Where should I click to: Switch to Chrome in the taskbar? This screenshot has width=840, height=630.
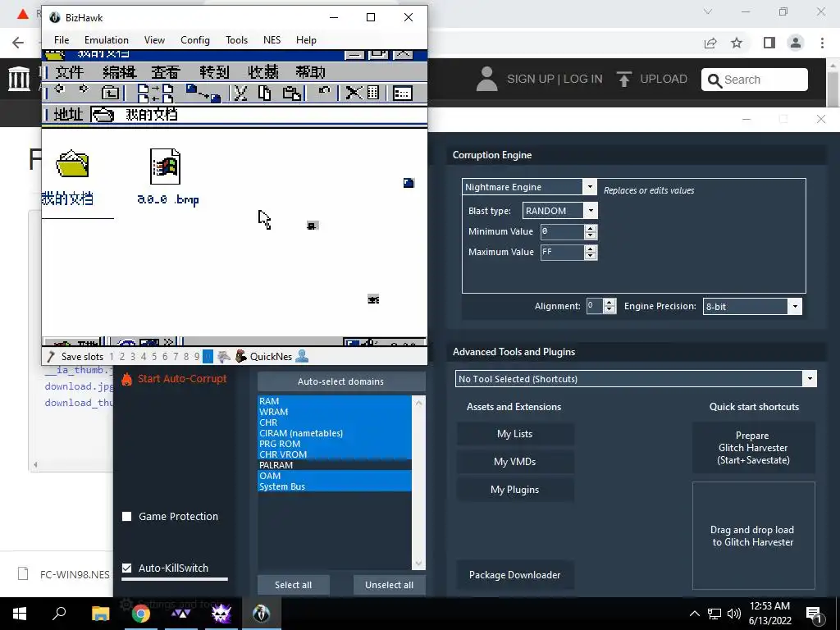(141, 614)
